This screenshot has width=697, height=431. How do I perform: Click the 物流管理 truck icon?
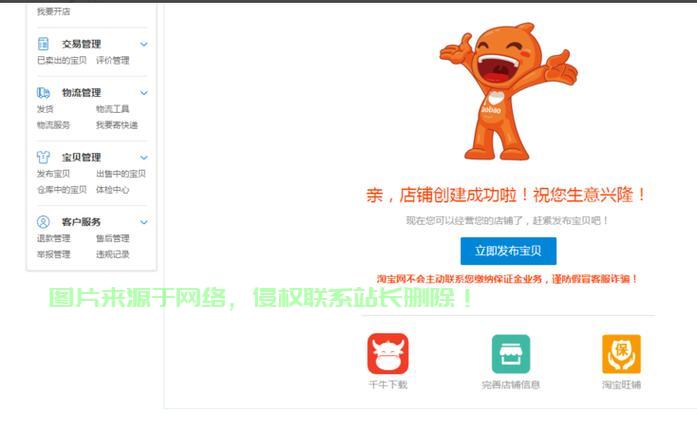43,92
